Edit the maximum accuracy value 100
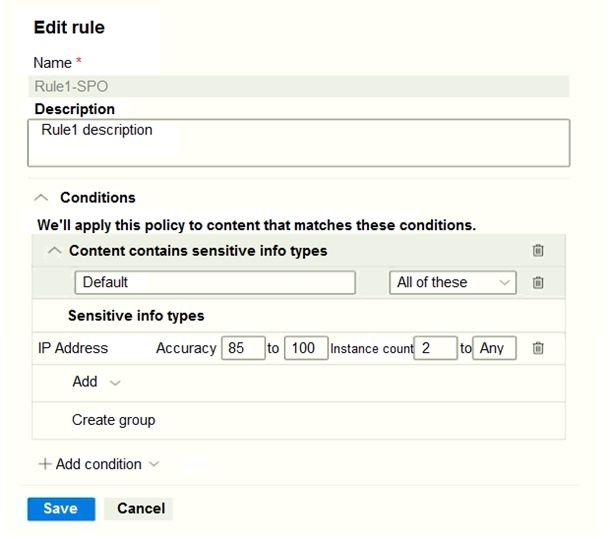Viewport: 610px width, 539px height. 306,348
